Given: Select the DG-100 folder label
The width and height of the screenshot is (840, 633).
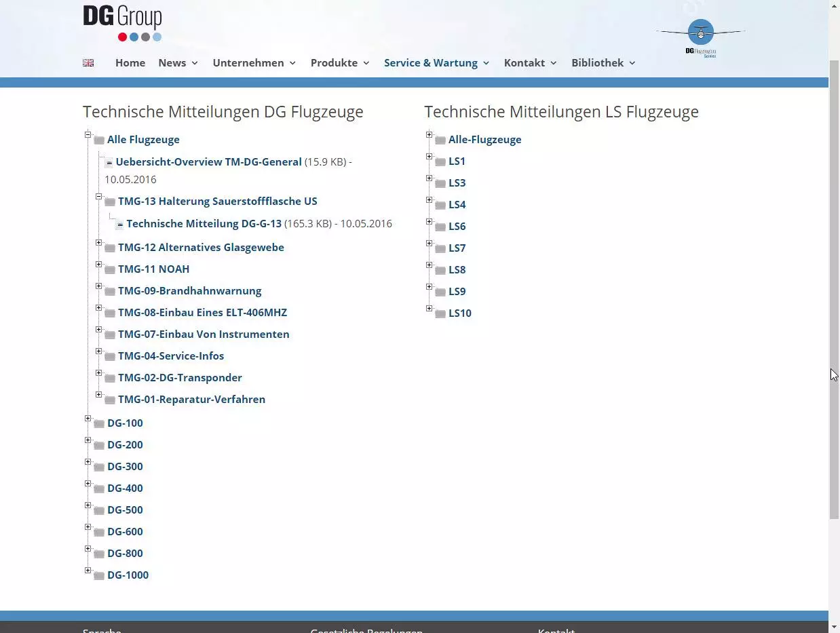Looking at the screenshot, I should pyautogui.click(x=125, y=423).
